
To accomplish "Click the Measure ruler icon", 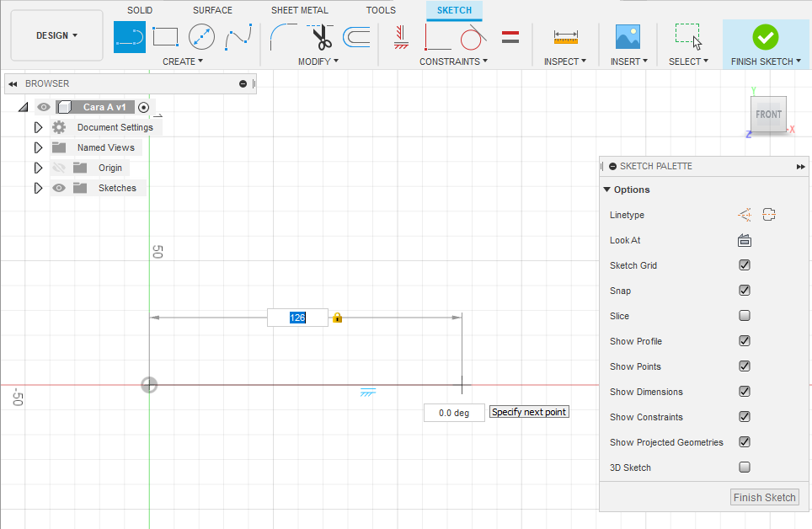I will 565,37.
